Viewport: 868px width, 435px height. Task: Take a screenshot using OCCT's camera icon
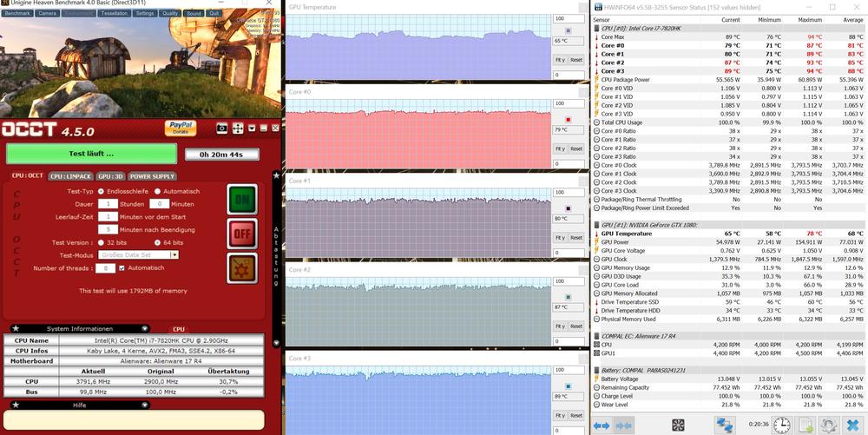pyautogui.click(x=222, y=128)
